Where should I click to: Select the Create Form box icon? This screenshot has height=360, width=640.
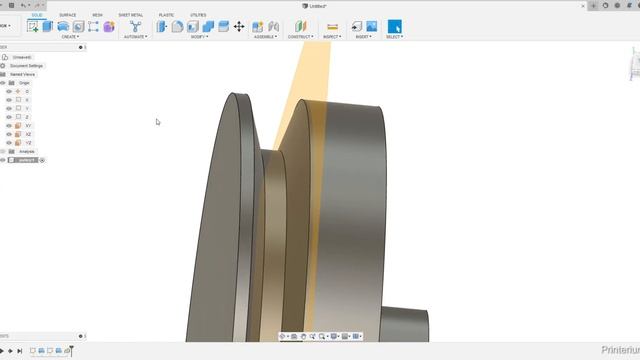(x=93, y=27)
